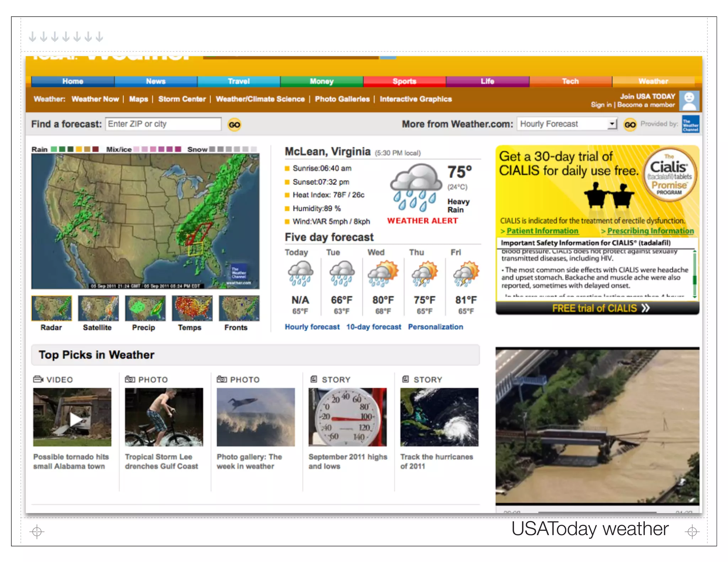Open Weather/Climate Science submenu link
This screenshot has height=562, width=728.
(260, 99)
